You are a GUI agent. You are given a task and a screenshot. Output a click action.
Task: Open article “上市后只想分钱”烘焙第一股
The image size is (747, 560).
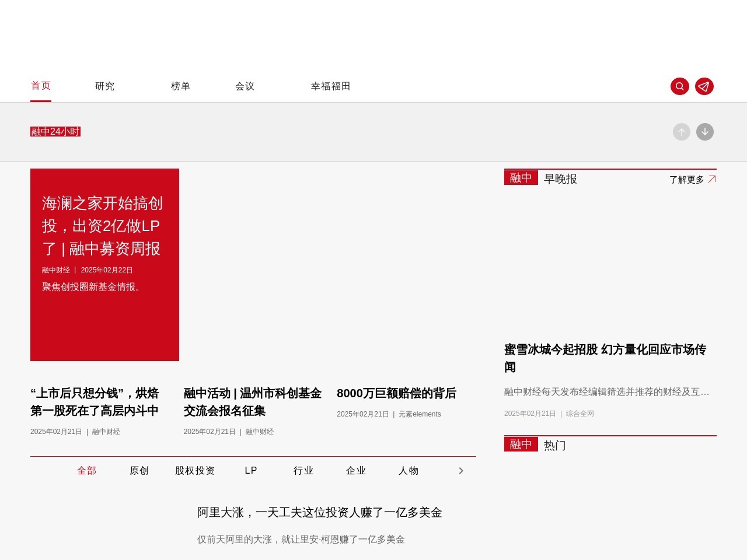pos(95,402)
